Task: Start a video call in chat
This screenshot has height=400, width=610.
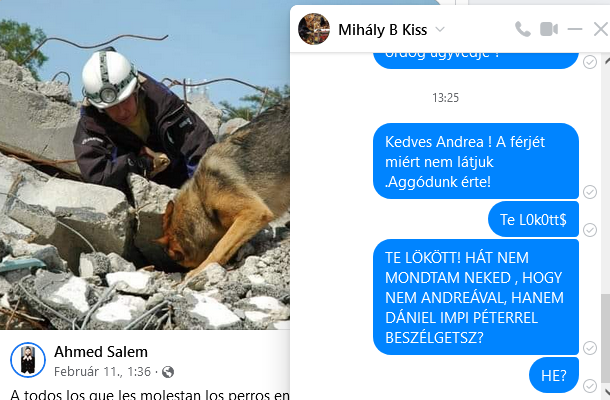Action: tap(549, 29)
